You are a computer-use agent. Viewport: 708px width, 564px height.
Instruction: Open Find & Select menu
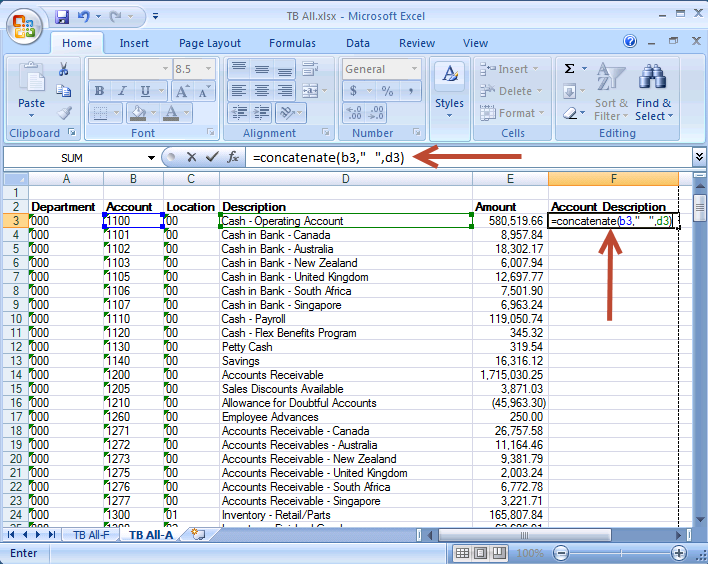click(654, 92)
